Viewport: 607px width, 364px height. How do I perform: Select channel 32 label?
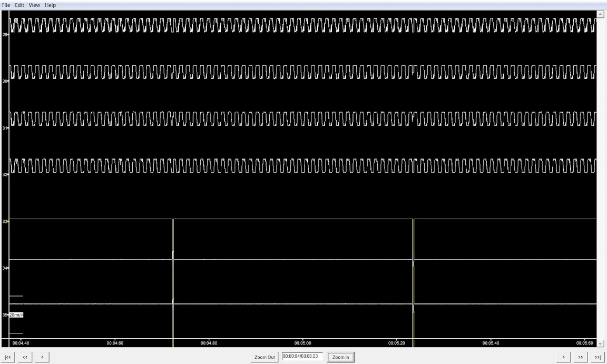[x=5, y=175]
